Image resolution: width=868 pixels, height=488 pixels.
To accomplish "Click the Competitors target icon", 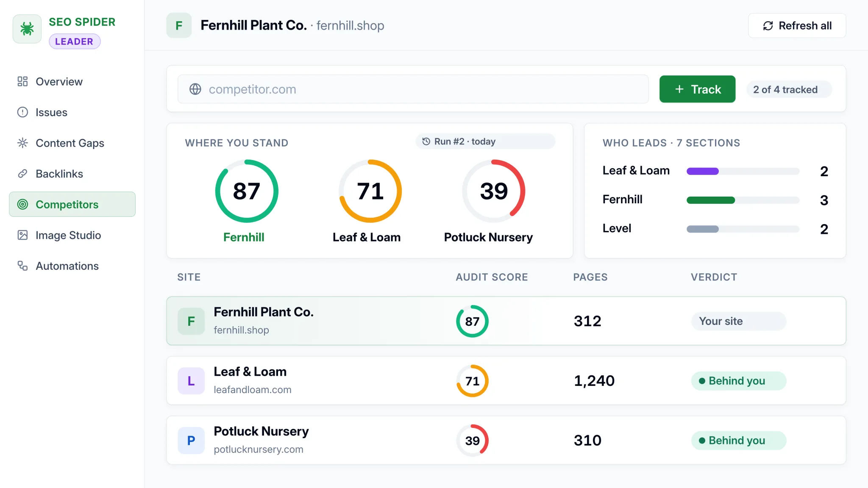I will pos(22,204).
